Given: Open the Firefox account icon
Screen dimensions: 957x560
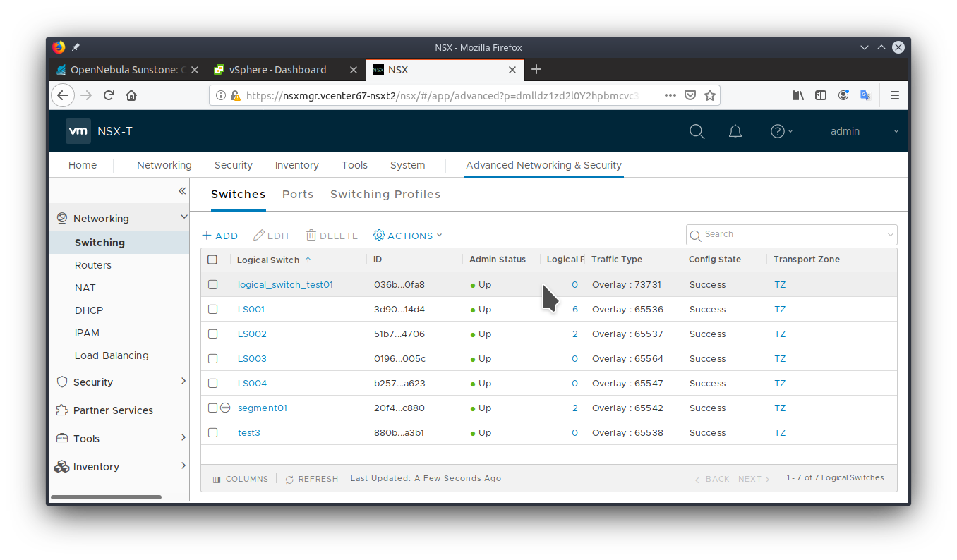Looking at the screenshot, I should click(843, 95).
